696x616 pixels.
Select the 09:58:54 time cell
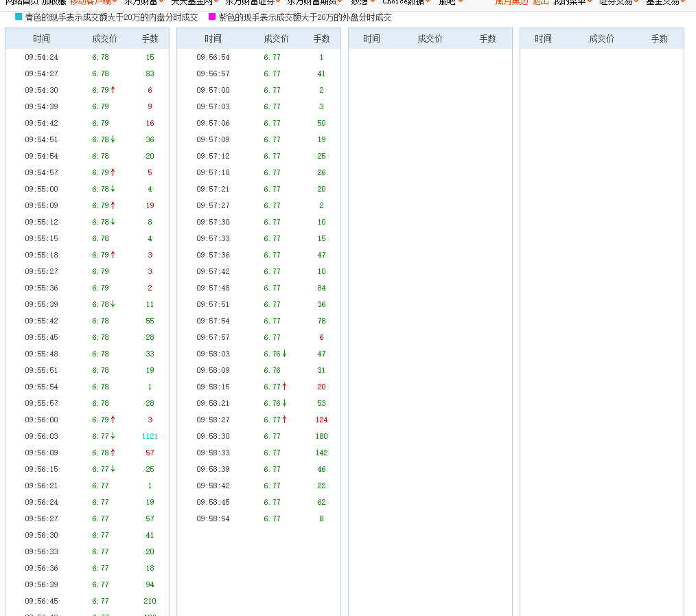pos(213,518)
